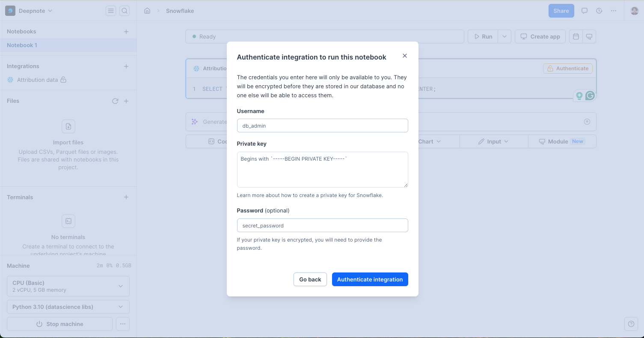Add a new terminal with plus
Image resolution: width=644 pixels, height=338 pixels.
[x=126, y=197]
